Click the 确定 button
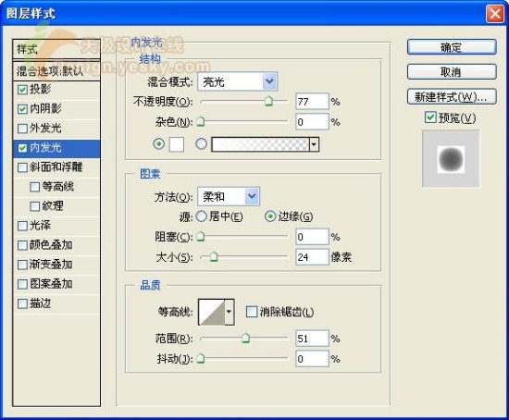The image size is (509, 420). pyautogui.click(x=452, y=47)
